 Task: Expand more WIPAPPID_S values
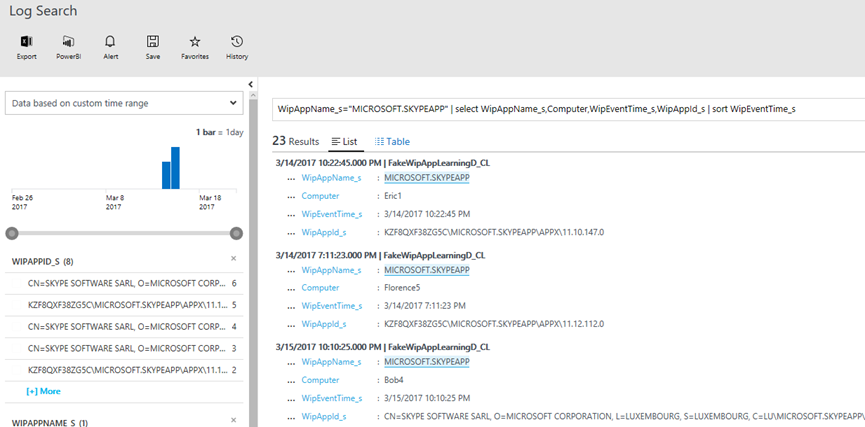tap(43, 391)
